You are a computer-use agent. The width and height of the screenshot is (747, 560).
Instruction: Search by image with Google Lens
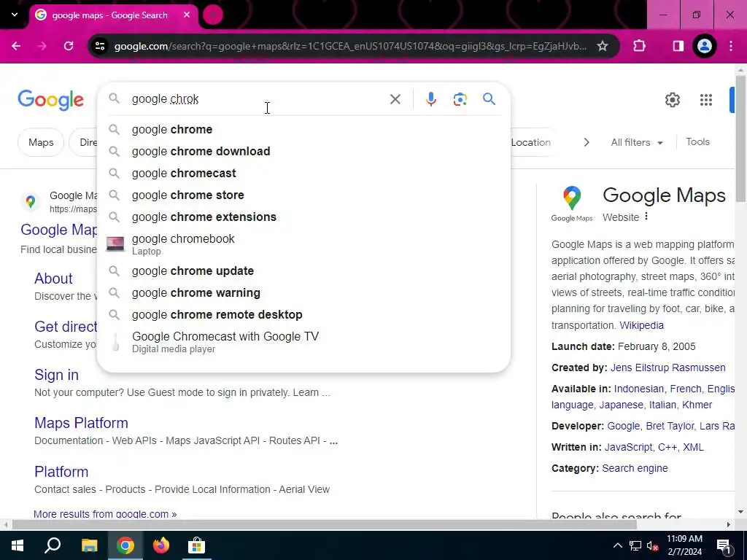[x=460, y=99]
